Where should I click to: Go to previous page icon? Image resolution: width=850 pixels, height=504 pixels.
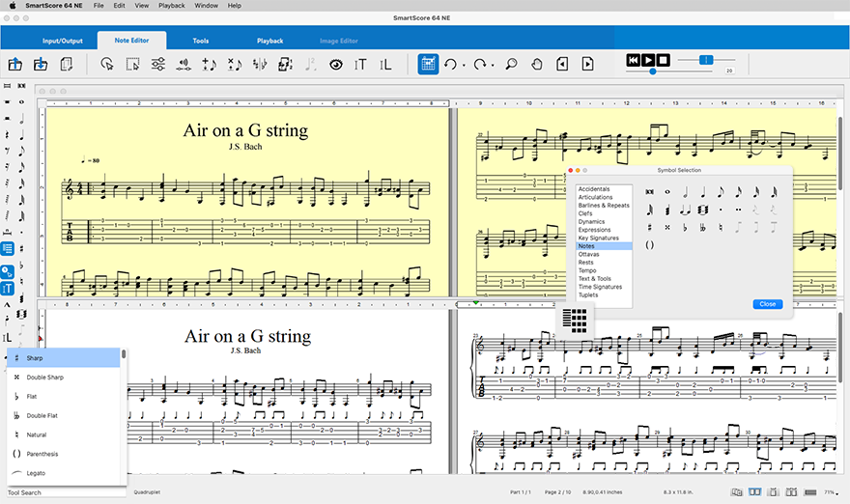(562, 65)
